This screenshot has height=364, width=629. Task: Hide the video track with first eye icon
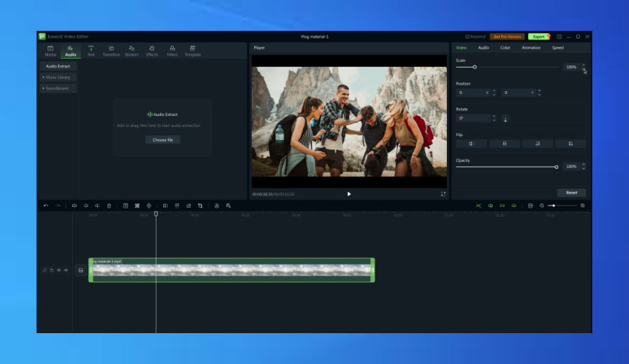(59, 270)
